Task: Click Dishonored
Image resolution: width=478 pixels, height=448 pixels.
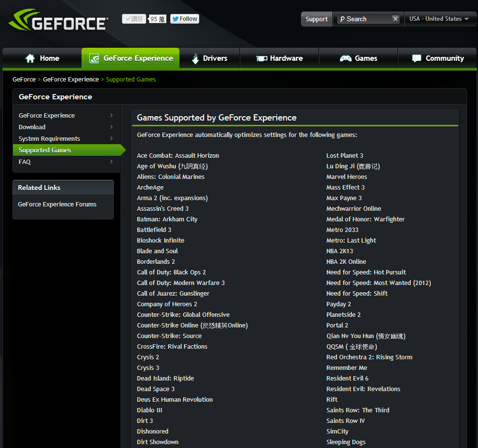Action: (x=152, y=431)
